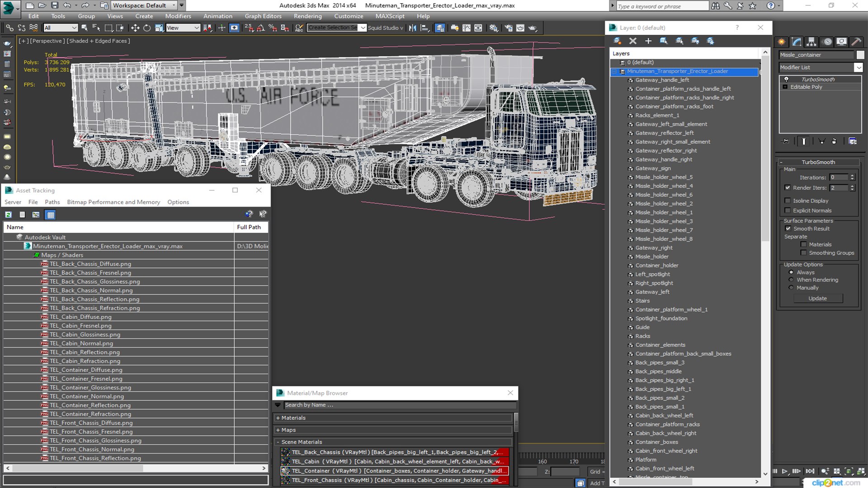Open the Rendering menu
Image resolution: width=868 pixels, height=488 pixels.
pyautogui.click(x=307, y=16)
